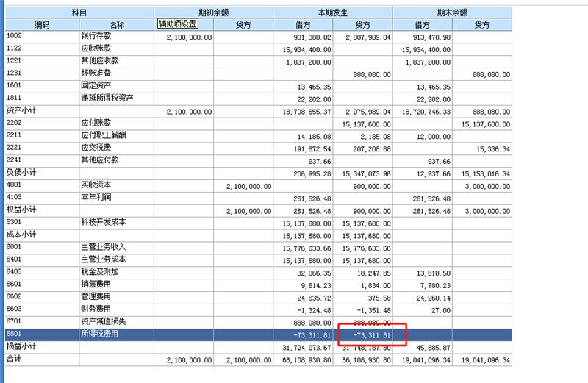Select the 编码 column header
Viewport: 588px width, 383px height.
[41, 24]
